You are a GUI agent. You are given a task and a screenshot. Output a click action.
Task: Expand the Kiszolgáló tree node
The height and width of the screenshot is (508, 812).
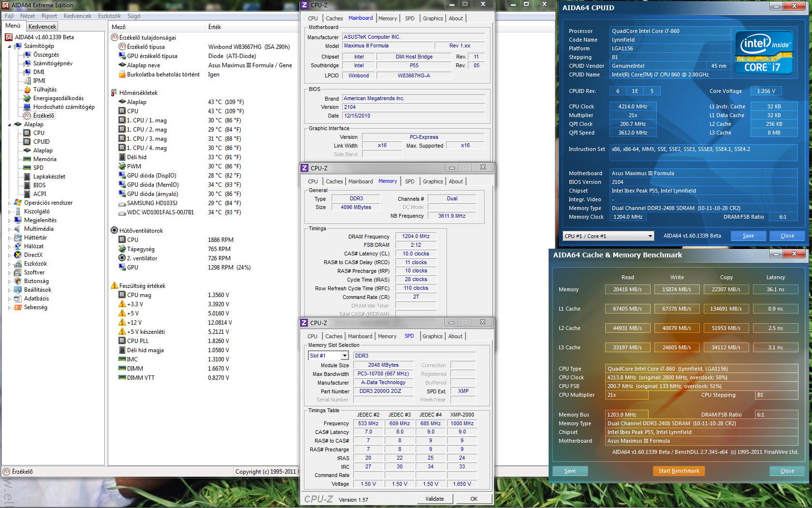(9, 212)
